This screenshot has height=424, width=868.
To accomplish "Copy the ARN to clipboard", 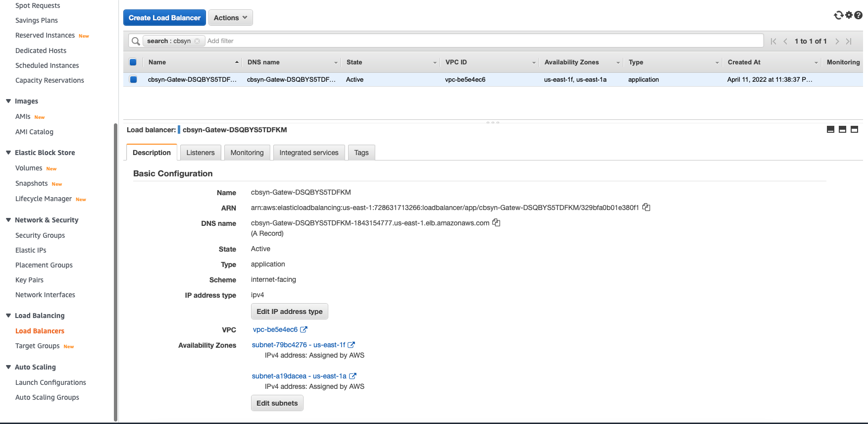I will click(646, 207).
